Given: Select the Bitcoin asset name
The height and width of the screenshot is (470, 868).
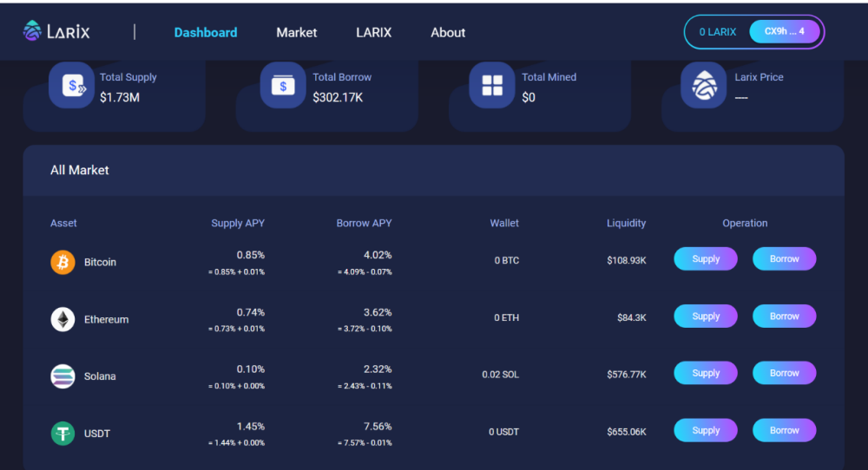Looking at the screenshot, I should pos(100,262).
